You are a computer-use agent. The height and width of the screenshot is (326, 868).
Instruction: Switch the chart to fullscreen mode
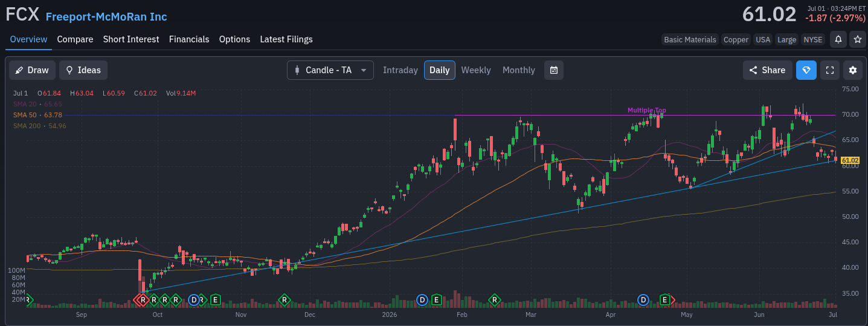(829, 70)
